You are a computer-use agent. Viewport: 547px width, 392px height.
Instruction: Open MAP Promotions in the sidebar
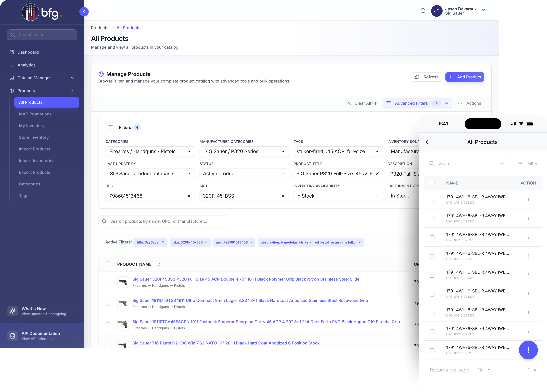(x=35, y=114)
